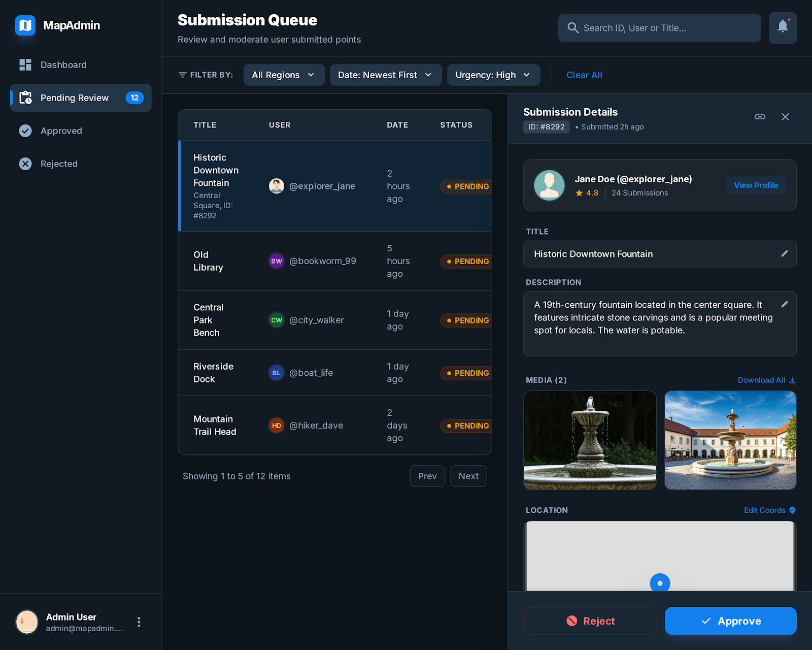Change the Urgency: High filter dropdown
The height and width of the screenshot is (650, 812).
tap(493, 75)
